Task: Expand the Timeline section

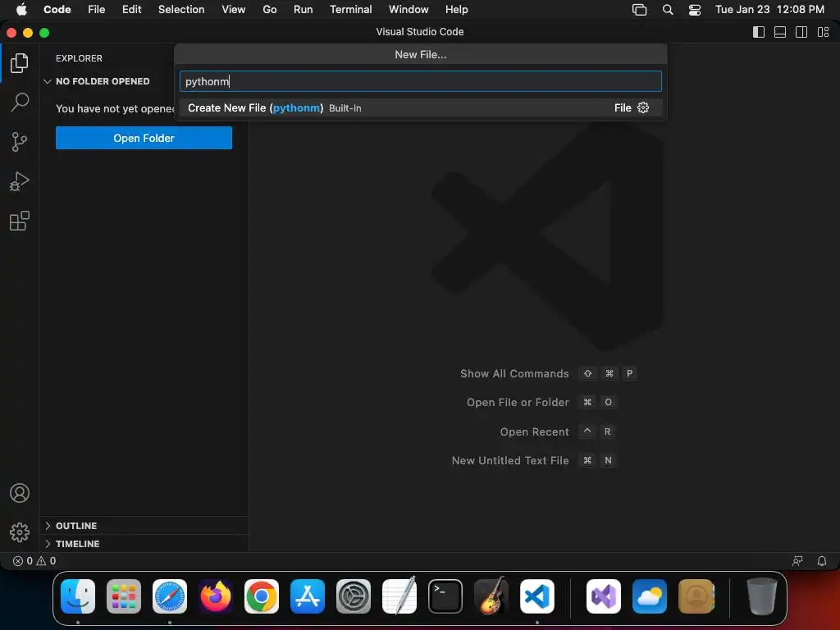Action: [x=144, y=544]
